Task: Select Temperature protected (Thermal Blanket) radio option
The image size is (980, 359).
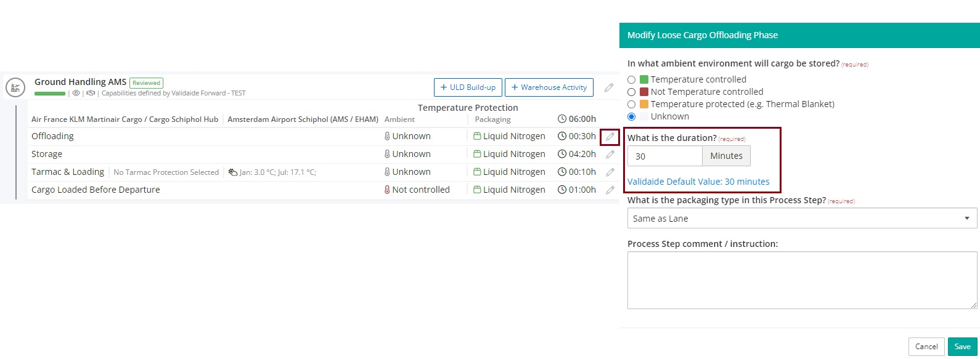Action: coord(631,104)
